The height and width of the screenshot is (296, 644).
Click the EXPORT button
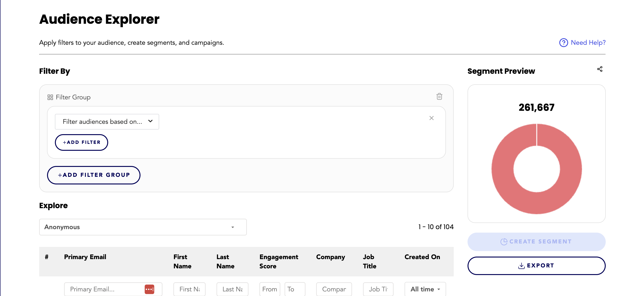coord(536,266)
